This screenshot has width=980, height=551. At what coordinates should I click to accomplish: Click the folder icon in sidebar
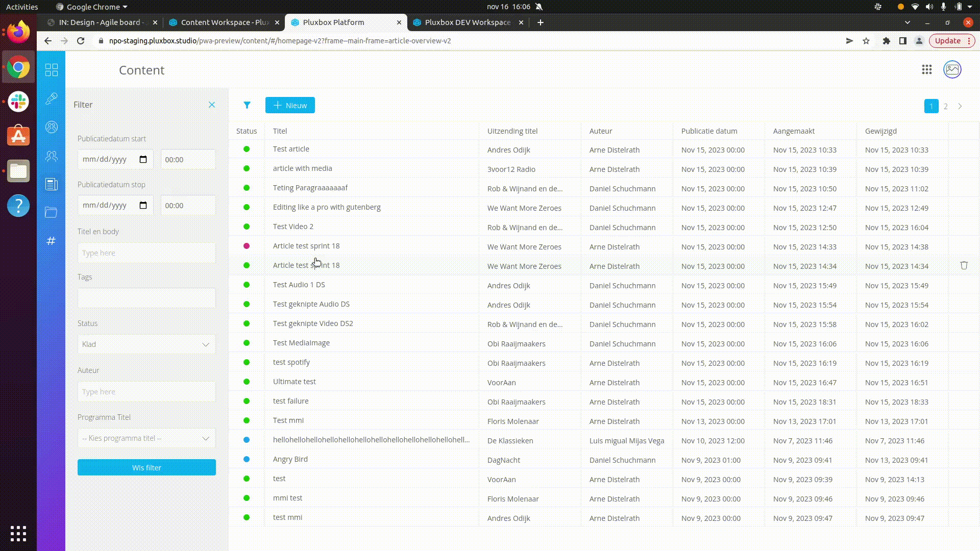pos(51,212)
